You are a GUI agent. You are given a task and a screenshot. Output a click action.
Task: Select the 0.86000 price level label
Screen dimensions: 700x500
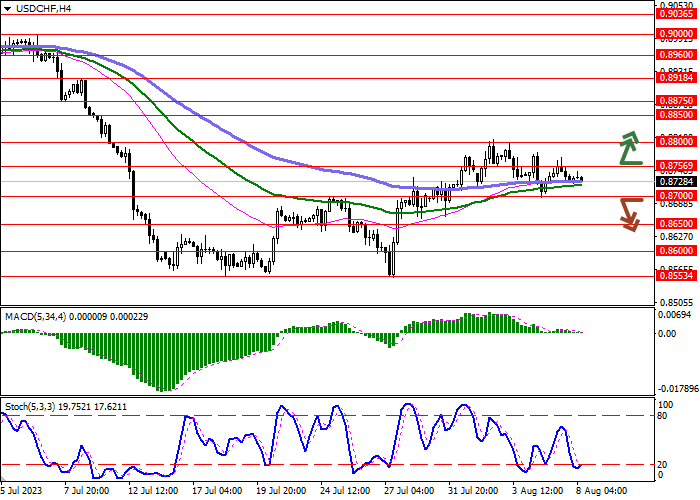click(x=676, y=251)
